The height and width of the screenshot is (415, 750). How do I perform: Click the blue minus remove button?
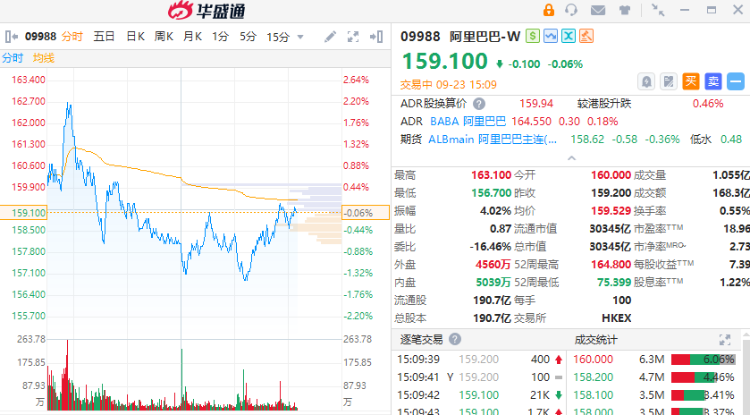[x=736, y=82]
